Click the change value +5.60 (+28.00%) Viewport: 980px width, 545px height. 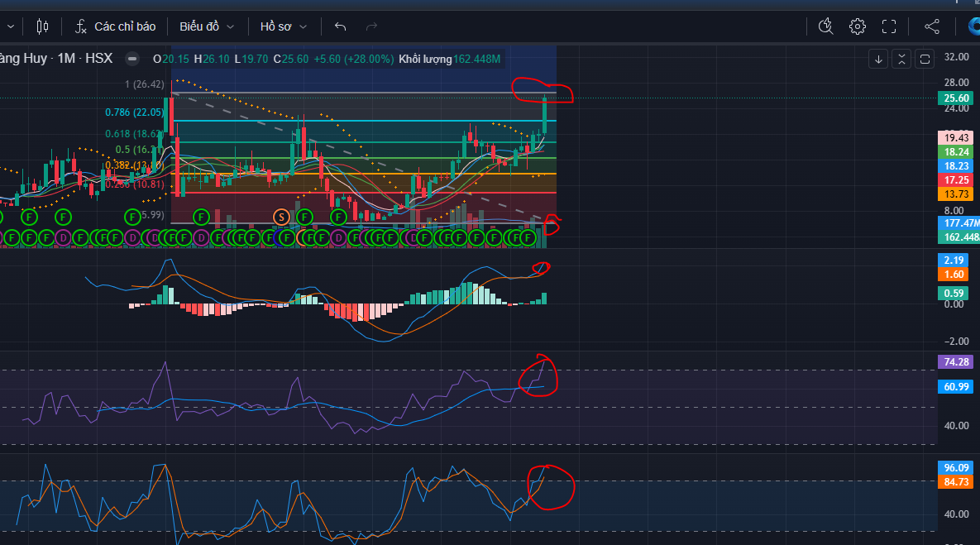click(354, 59)
